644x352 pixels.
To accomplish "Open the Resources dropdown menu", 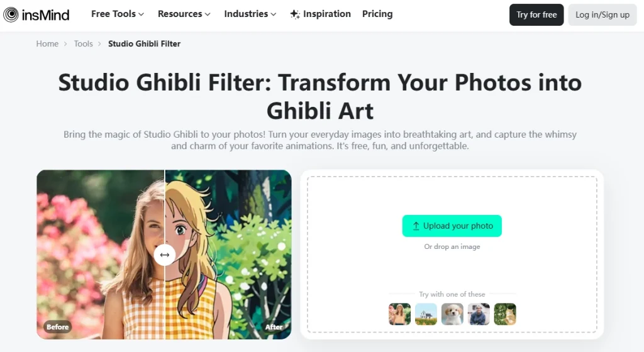I will coord(184,14).
